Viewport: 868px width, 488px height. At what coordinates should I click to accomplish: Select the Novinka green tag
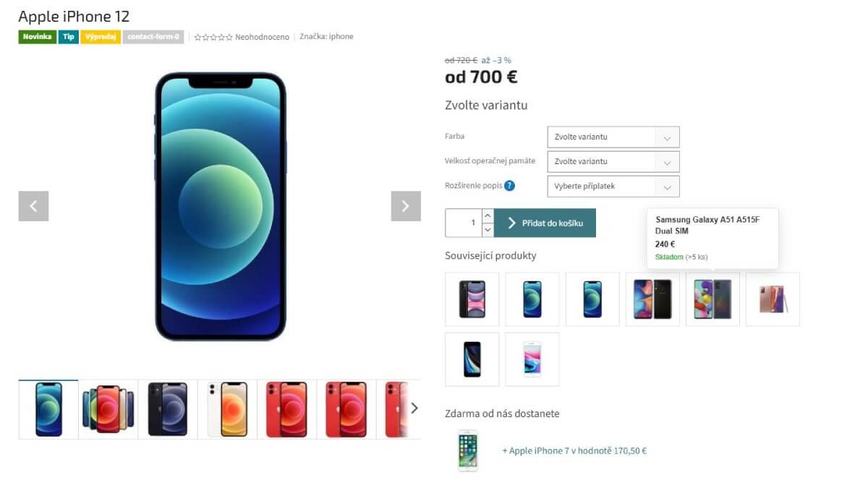click(38, 37)
